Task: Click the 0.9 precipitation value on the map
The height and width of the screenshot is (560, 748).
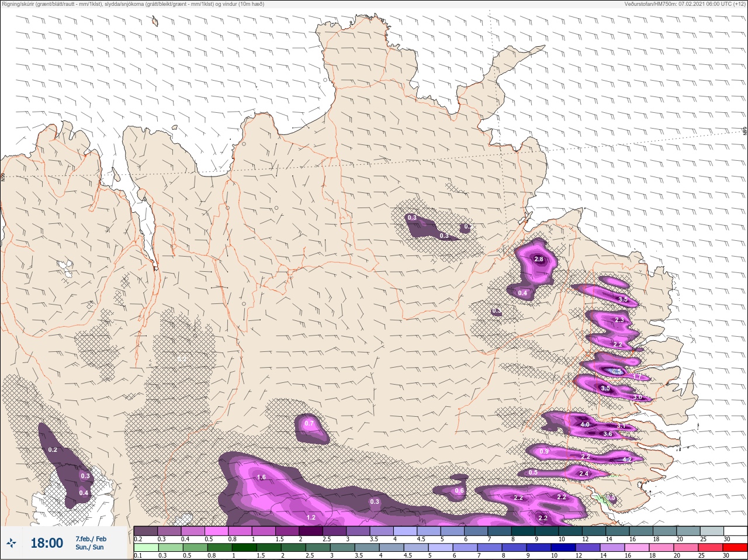Action: point(544,452)
